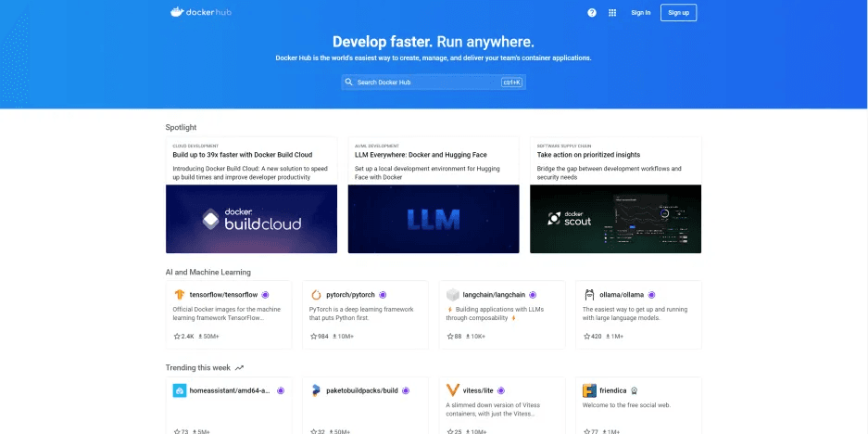Open tensorflow/tensorflow repository link
Image resolution: width=868 pixels, height=434 pixels.
pos(223,295)
